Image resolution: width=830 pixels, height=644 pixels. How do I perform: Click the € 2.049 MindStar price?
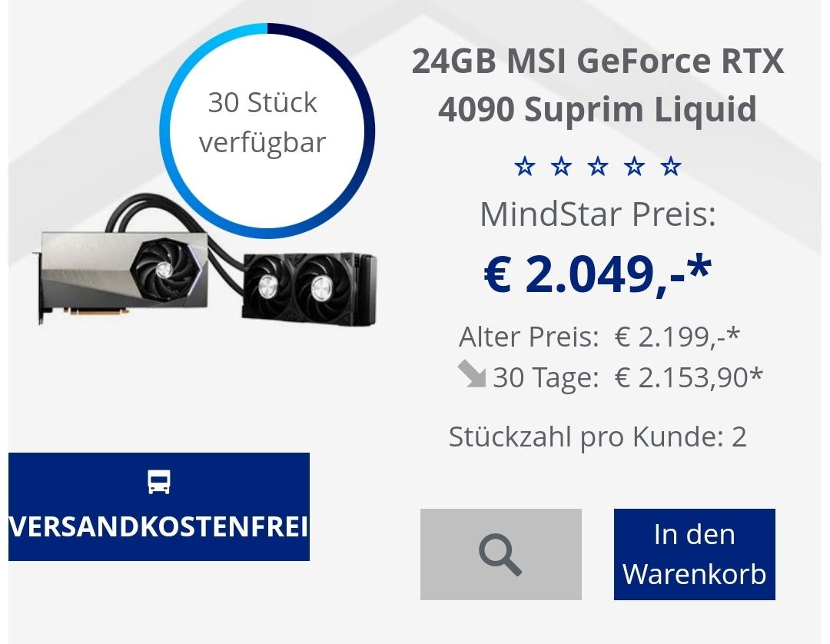[x=598, y=274]
